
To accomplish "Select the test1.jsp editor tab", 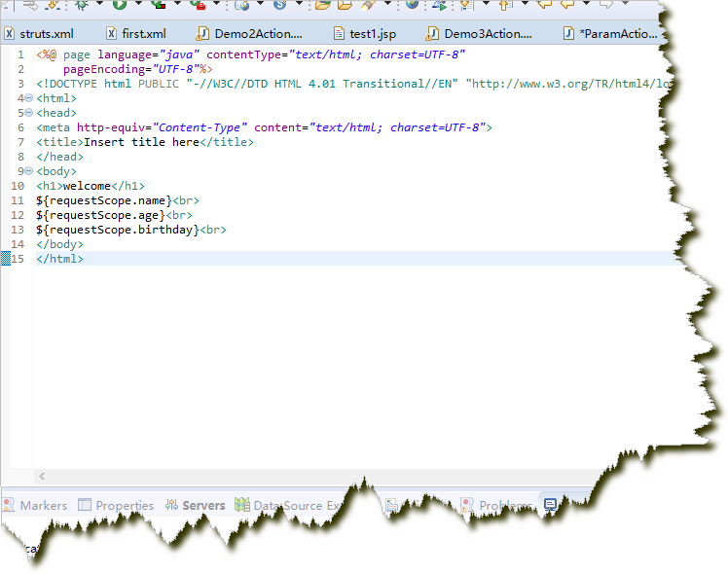I will pyautogui.click(x=365, y=33).
